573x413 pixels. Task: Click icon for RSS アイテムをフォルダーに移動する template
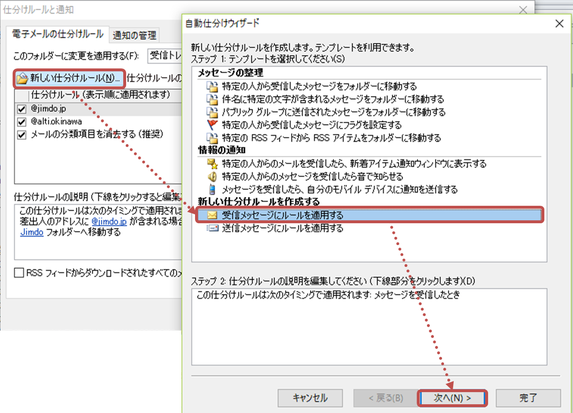tap(212, 138)
